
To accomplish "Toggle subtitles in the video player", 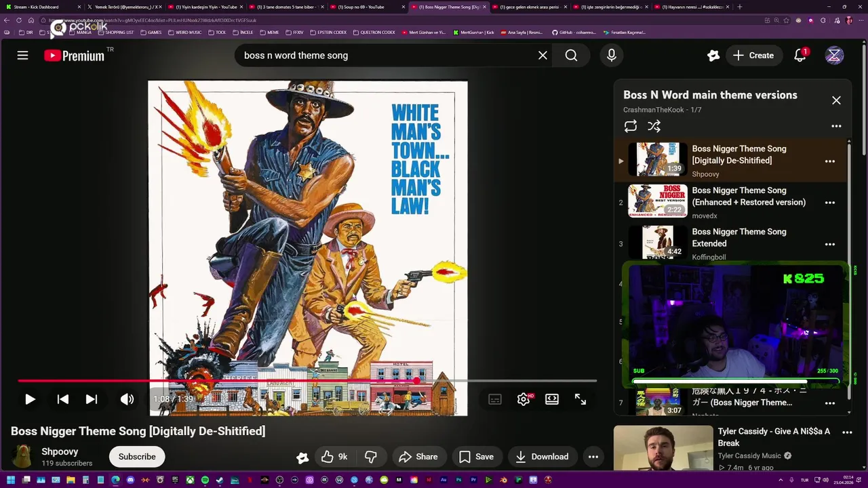I will [x=495, y=399].
